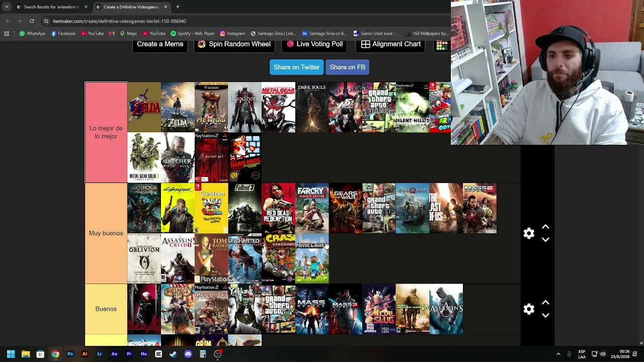Open After Effects from the taskbar
This screenshot has height=362, width=644.
(x=114, y=354)
